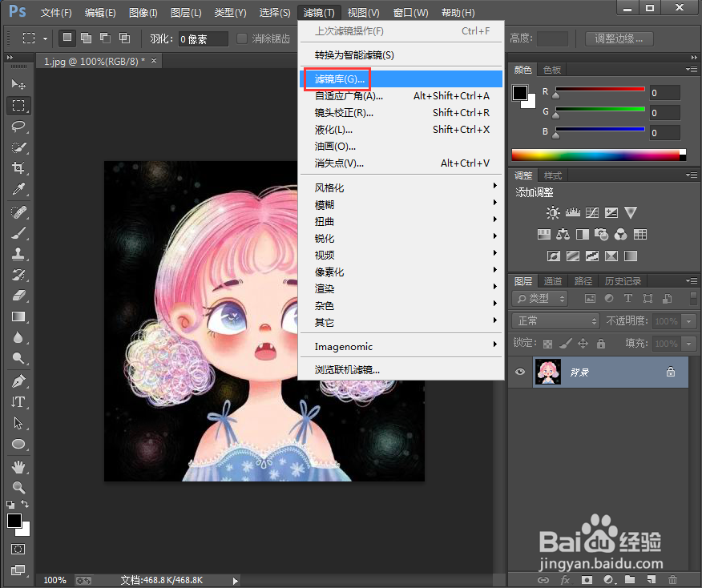Select the Move tool
This screenshot has width=702, height=588.
pyautogui.click(x=18, y=84)
